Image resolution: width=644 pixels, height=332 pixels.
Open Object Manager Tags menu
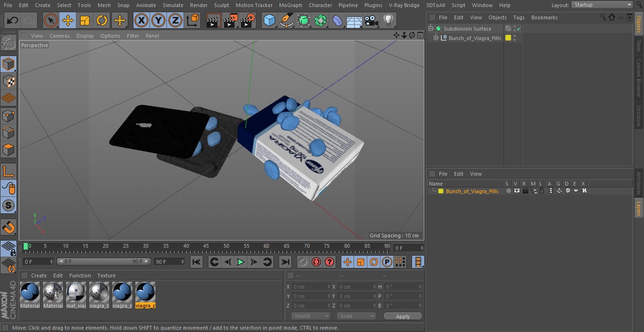click(x=519, y=17)
